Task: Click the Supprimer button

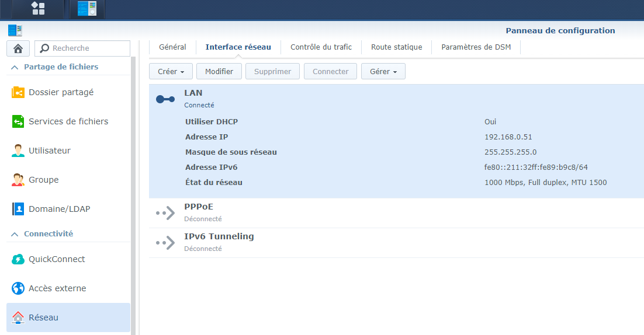Action: pyautogui.click(x=273, y=71)
